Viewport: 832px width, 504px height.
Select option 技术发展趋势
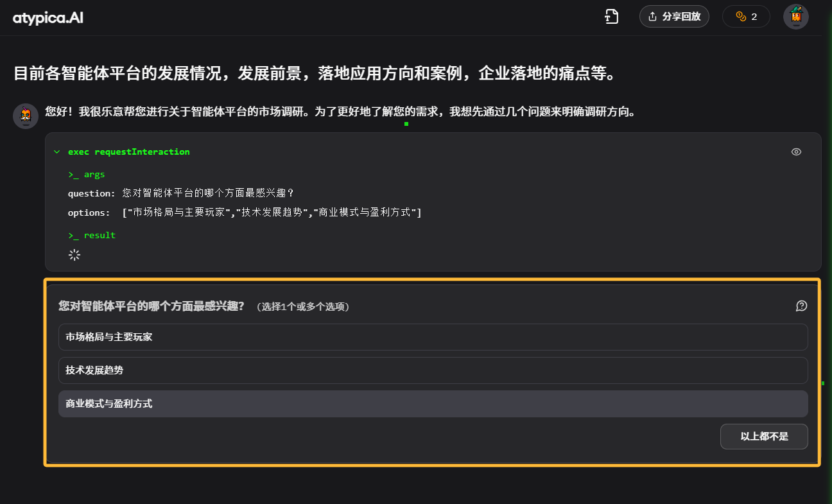pyautogui.click(x=433, y=370)
